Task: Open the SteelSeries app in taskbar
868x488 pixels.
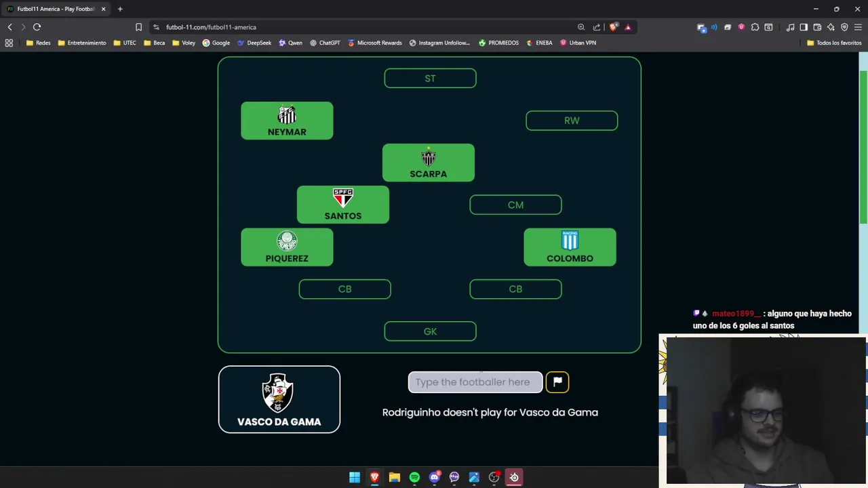Action: pyautogui.click(x=514, y=478)
